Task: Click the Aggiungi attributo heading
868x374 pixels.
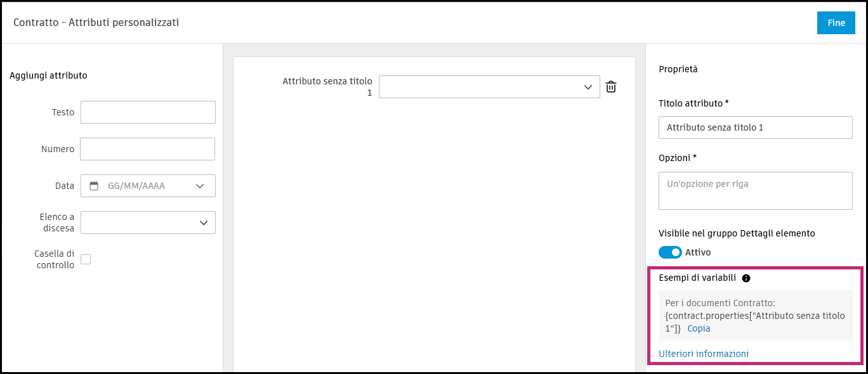Action: [49, 75]
